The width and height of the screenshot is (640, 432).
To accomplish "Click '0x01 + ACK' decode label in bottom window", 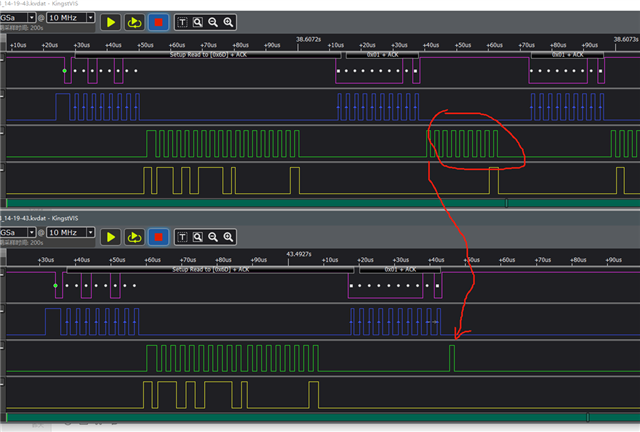I will [x=400, y=269].
